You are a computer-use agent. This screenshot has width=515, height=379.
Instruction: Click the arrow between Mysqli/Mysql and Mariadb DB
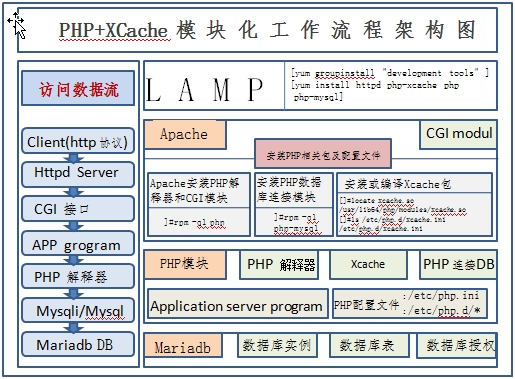74,327
